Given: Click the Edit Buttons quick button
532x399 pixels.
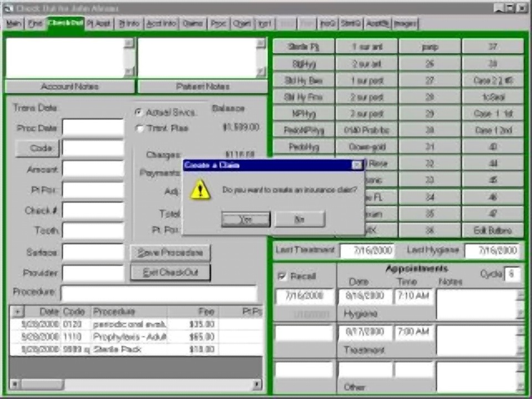Looking at the screenshot, I should (493, 231).
